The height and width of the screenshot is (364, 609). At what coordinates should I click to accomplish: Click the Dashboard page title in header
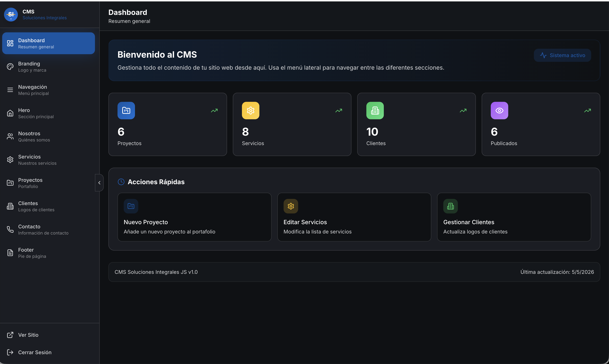(128, 12)
